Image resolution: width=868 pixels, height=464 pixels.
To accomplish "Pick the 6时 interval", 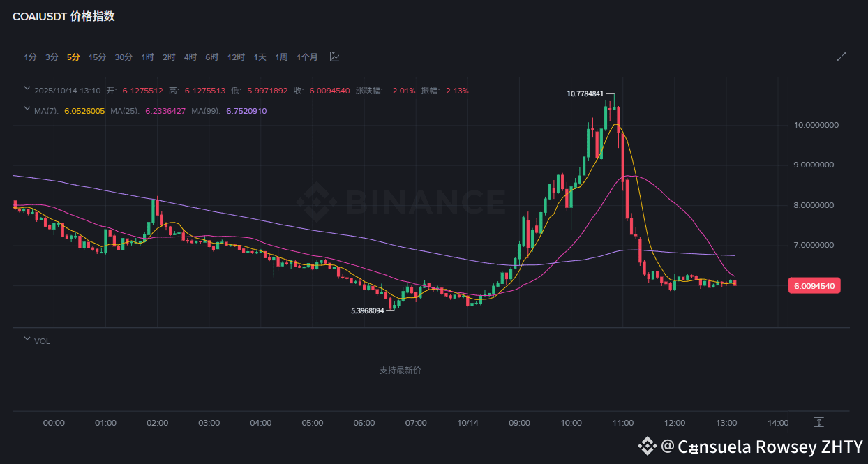I will point(212,57).
